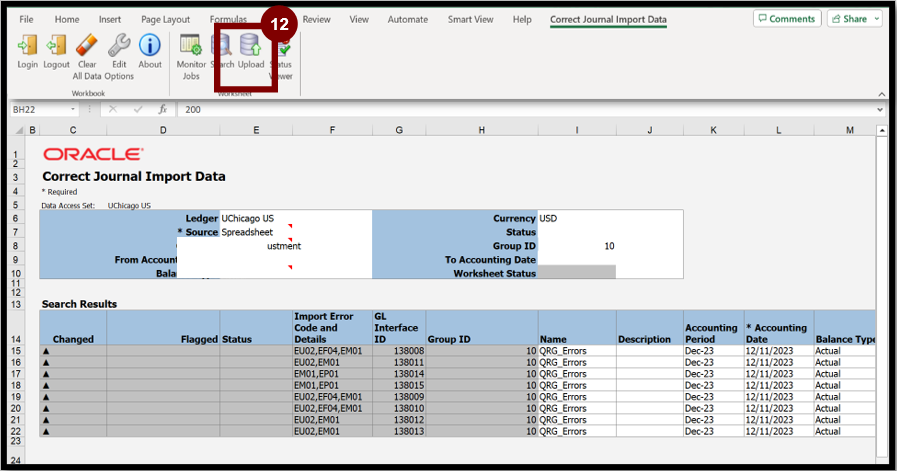The width and height of the screenshot is (897, 471).
Task: Click Ledger value UChicago US
Action: 247,219
